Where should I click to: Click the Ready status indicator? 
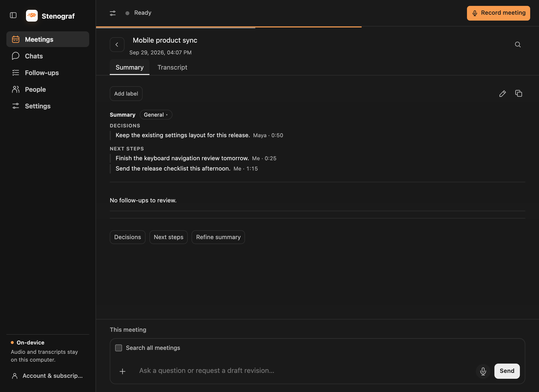pos(138,13)
